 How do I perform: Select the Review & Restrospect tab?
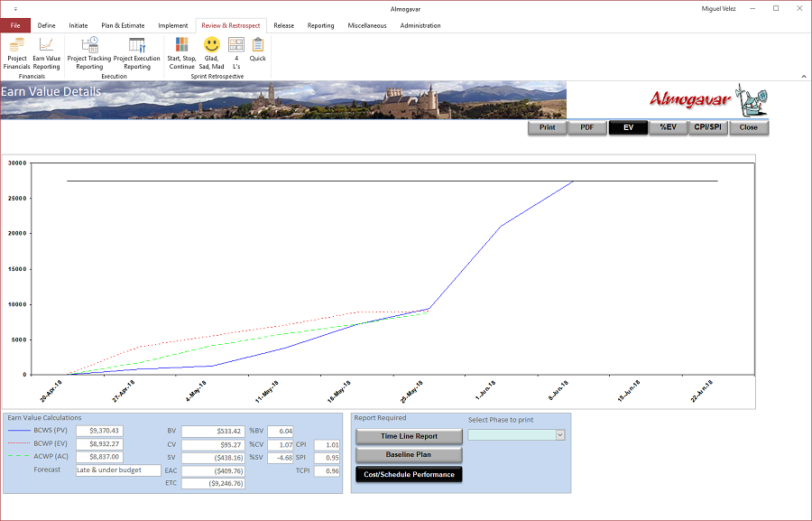click(x=231, y=25)
